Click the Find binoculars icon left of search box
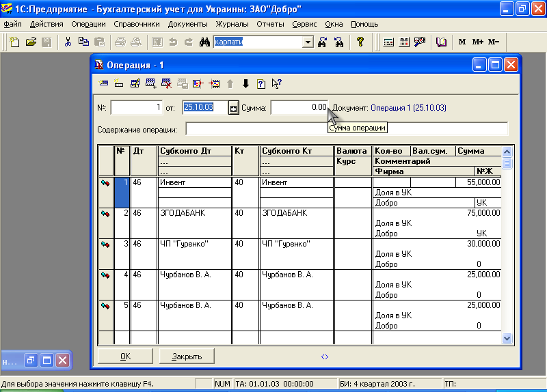 point(204,42)
